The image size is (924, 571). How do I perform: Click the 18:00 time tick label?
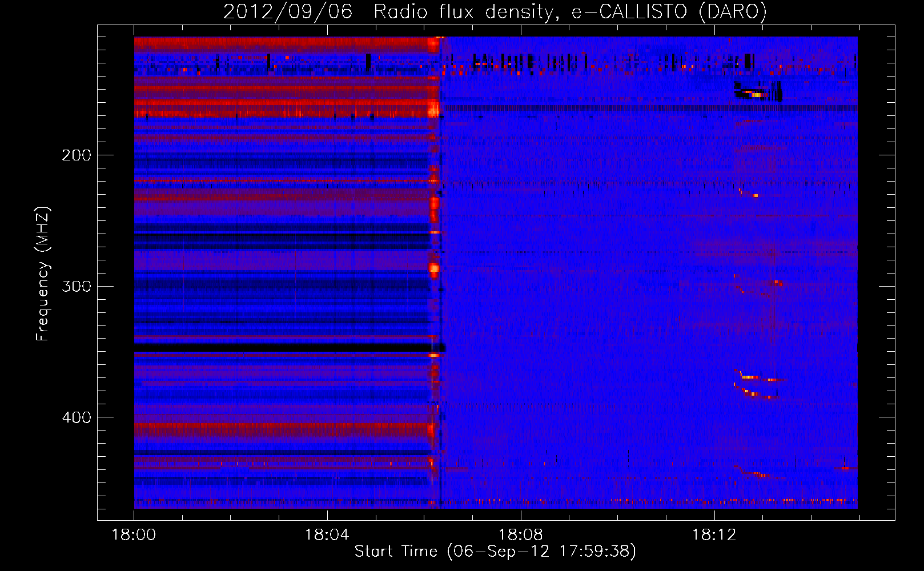coord(134,535)
